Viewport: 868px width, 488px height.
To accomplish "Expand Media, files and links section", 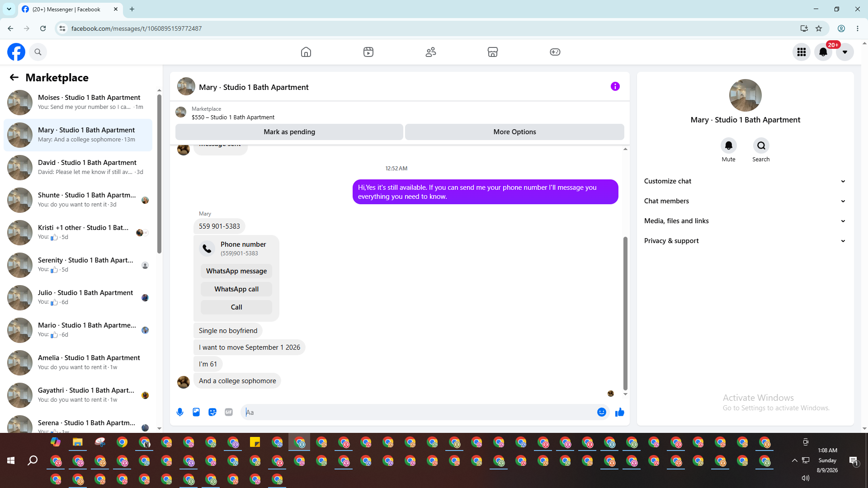I will 745,221.
